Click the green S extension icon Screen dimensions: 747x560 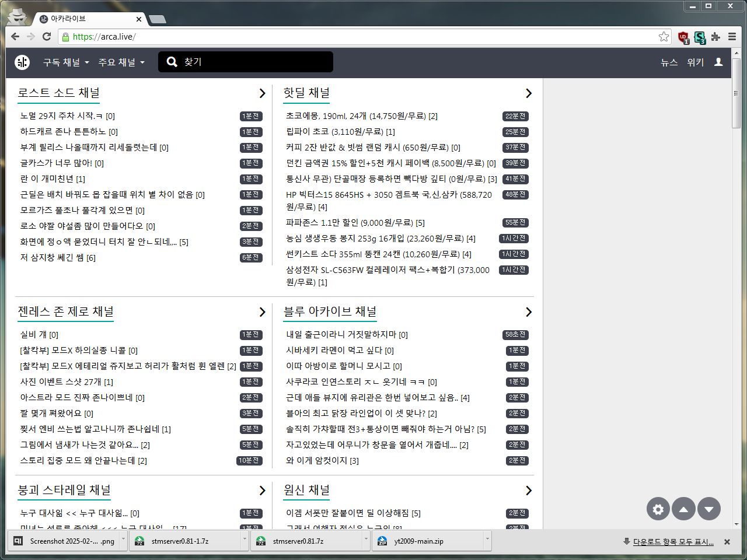coord(700,37)
